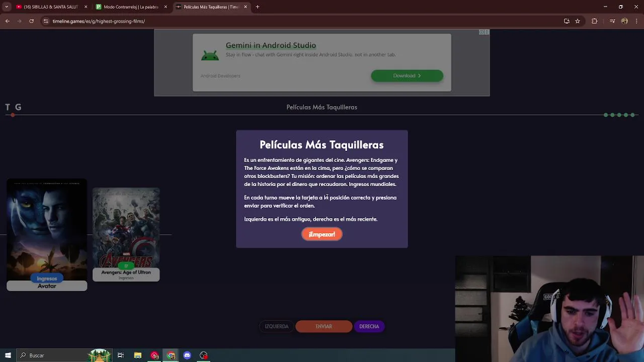
Task: Close the YouTube tab
Action: point(86,7)
